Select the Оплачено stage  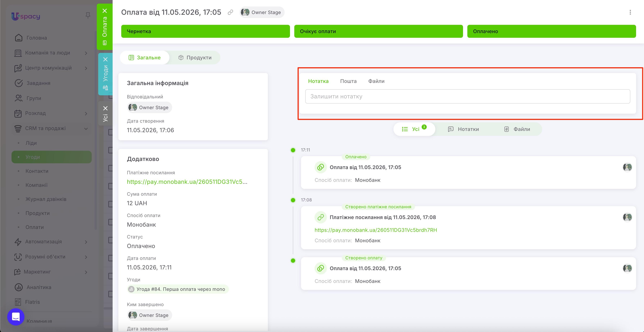[552, 31]
